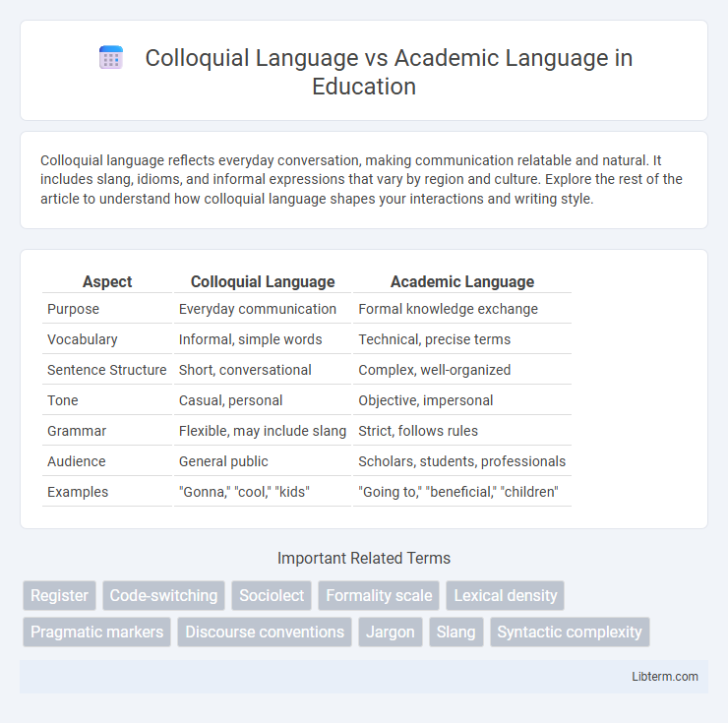Image resolution: width=728 pixels, height=723 pixels.
Task: Click the "Scholars, students, professionals" cell
Action: pyautogui.click(x=462, y=461)
